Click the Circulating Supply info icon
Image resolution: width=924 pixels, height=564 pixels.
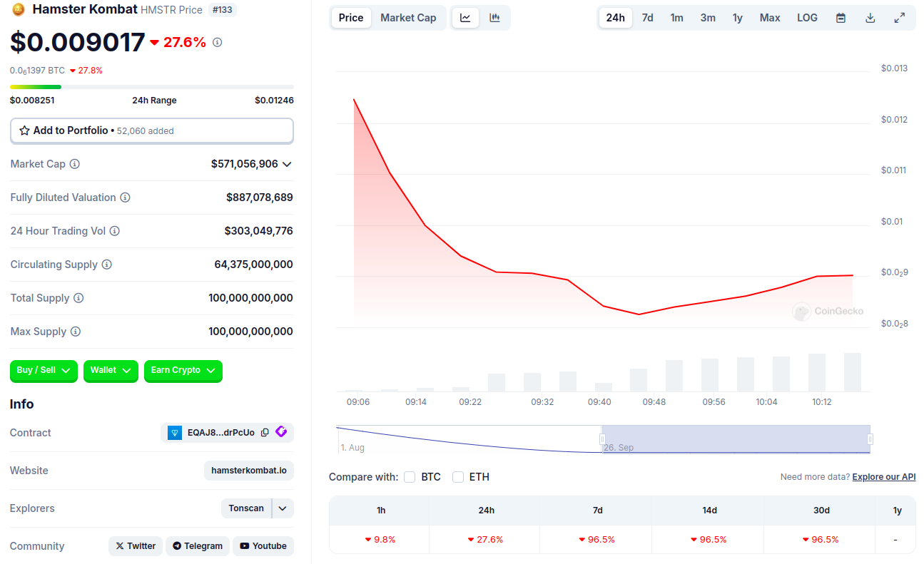pos(107,265)
